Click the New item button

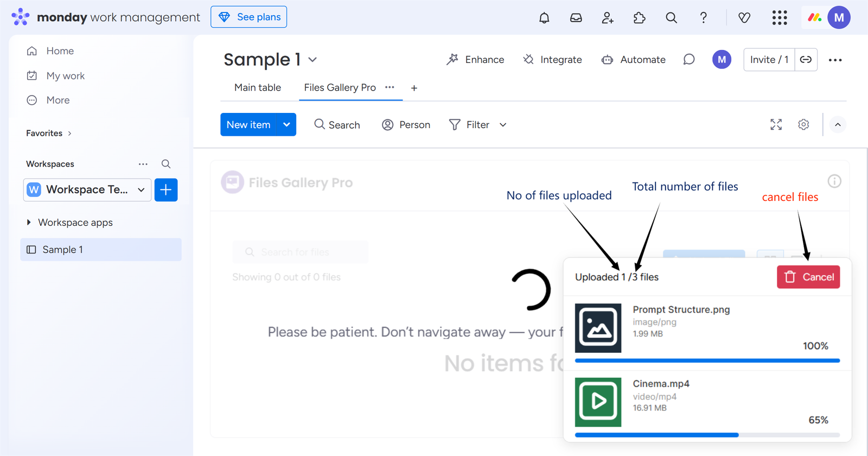[x=248, y=125]
